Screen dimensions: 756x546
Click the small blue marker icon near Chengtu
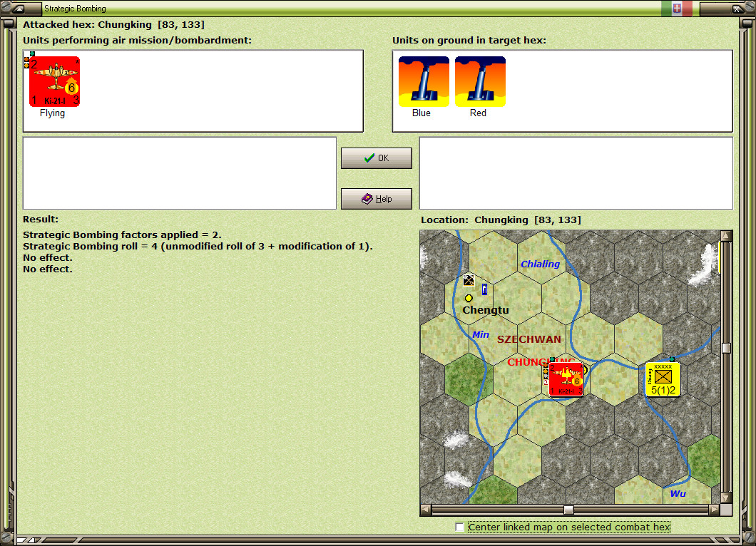[x=484, y=289]
